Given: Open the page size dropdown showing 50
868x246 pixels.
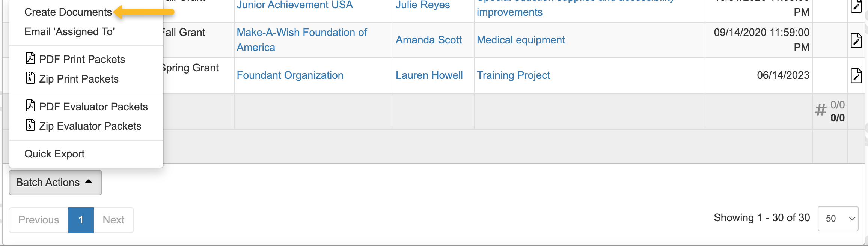Looking at the screenshot, I should point(838,219).
